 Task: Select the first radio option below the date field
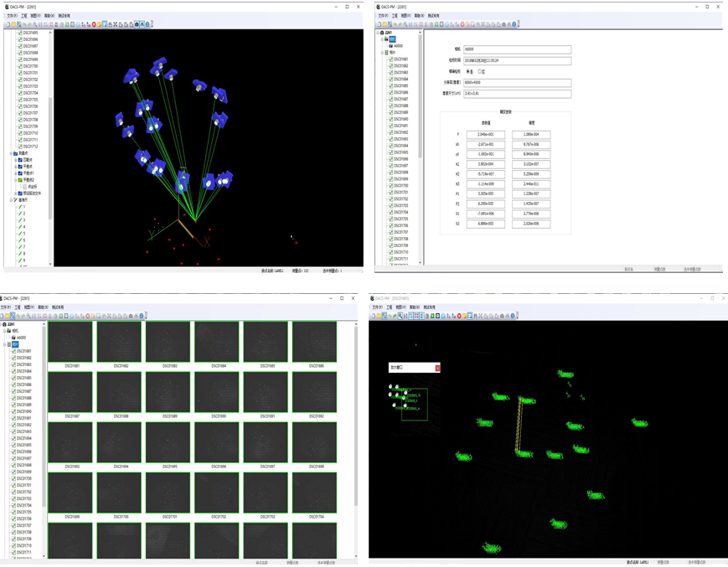click(467, 72)
